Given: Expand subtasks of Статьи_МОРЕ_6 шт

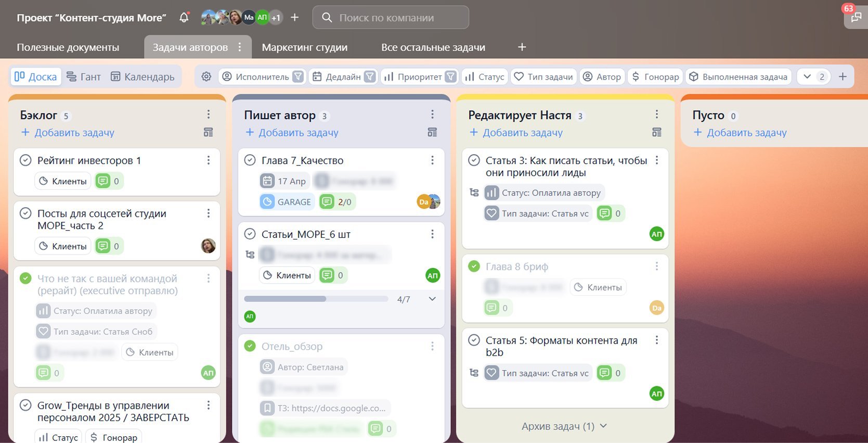Looking at the screenshot, I should coord(432,299).
